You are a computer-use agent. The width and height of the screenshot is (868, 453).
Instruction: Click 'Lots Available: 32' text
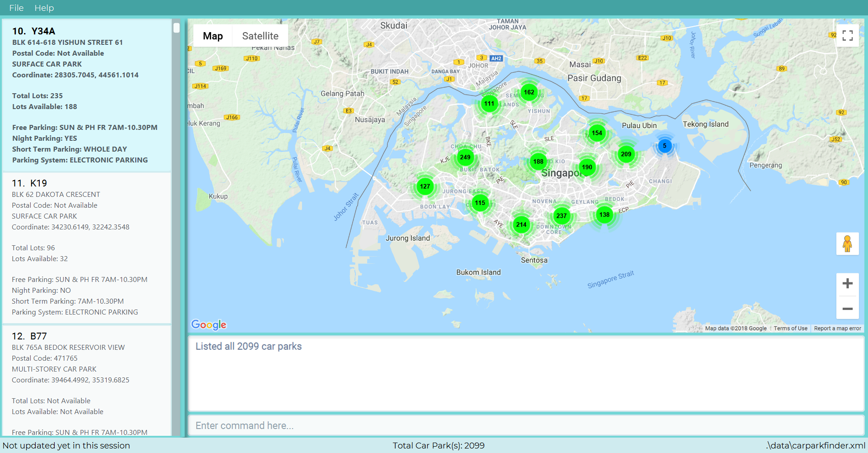[x=40, y=258]
